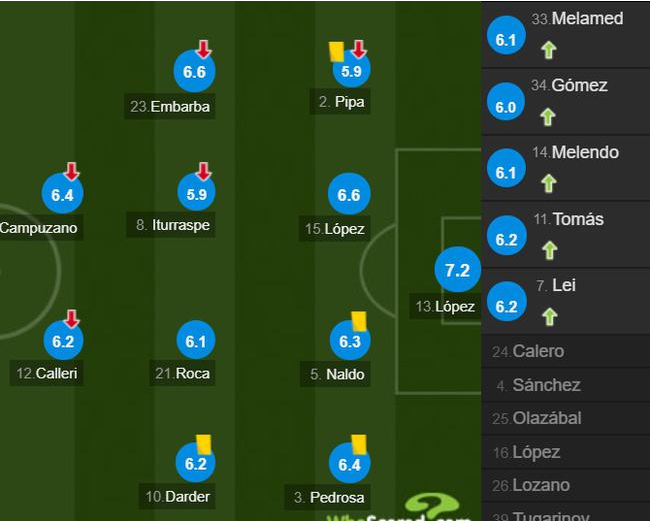
Task: Open substitute 14. Melendo name
Action: [x=575, y=152]
